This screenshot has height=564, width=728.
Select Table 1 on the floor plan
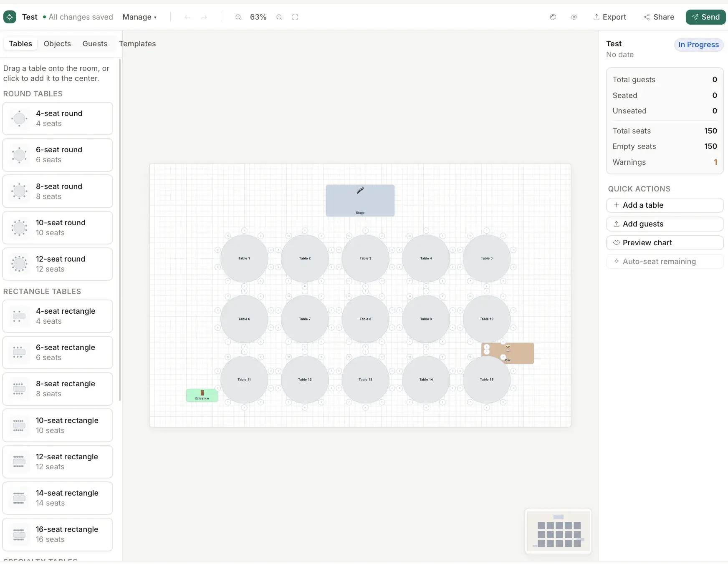[x=244, y=258]
